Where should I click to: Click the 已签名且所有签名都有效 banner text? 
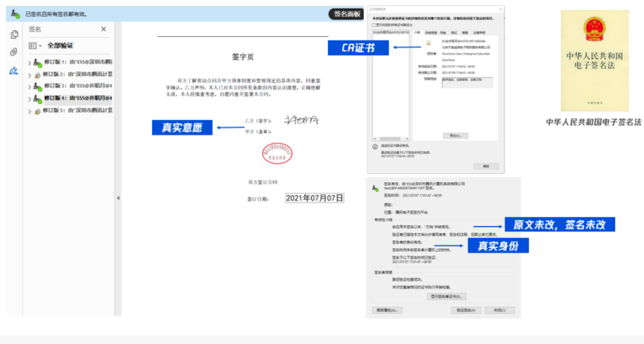56,14
